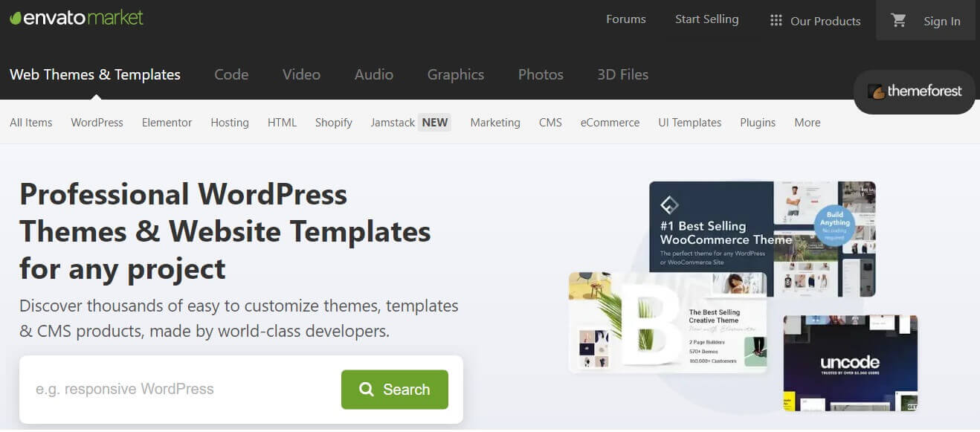
Task: Switch to the Code tab
Action: click(231, 74)
